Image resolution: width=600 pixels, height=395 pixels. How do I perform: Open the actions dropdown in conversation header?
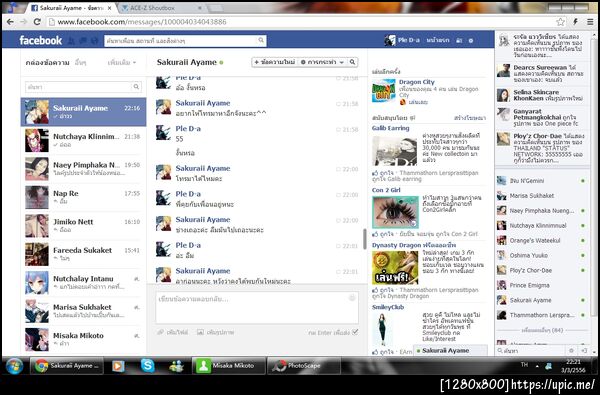tap(322, 62)
